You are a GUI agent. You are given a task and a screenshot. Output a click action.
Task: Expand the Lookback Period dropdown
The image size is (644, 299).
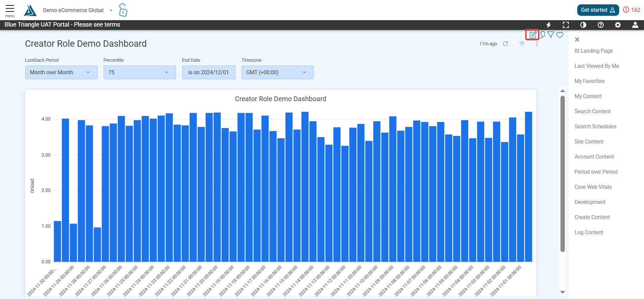click(61, 72)
